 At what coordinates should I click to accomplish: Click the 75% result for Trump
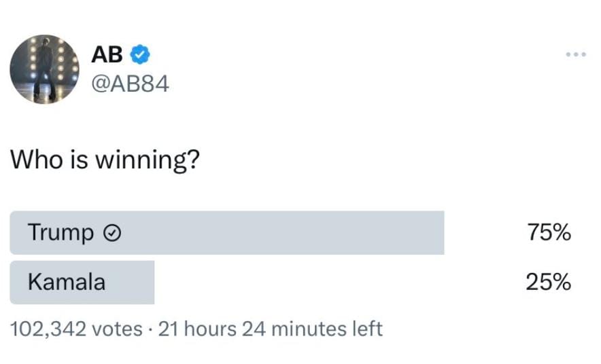[548, 233]
